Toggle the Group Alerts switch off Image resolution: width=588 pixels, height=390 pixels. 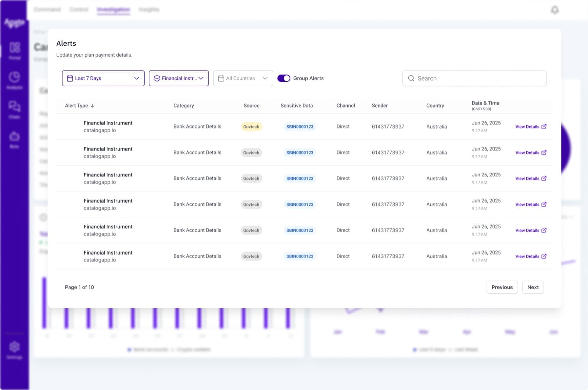point(284,78)
